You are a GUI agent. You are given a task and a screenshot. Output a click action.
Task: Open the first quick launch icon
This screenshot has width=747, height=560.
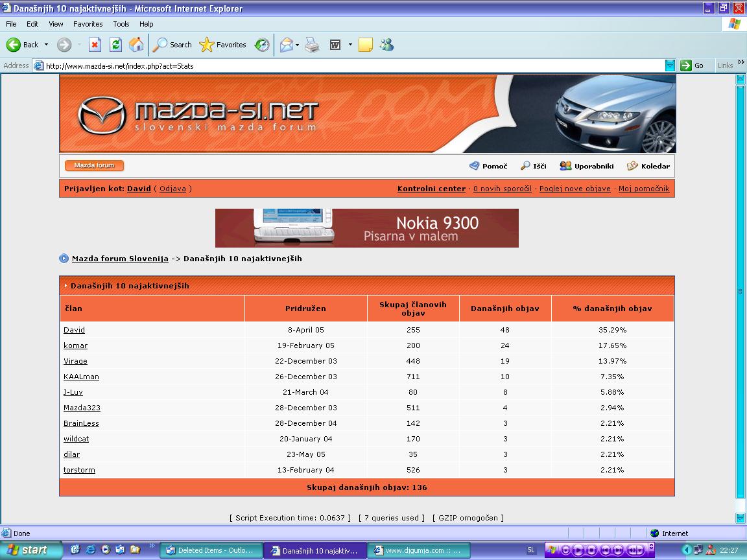pyautogui.click(x=75, y=550)
